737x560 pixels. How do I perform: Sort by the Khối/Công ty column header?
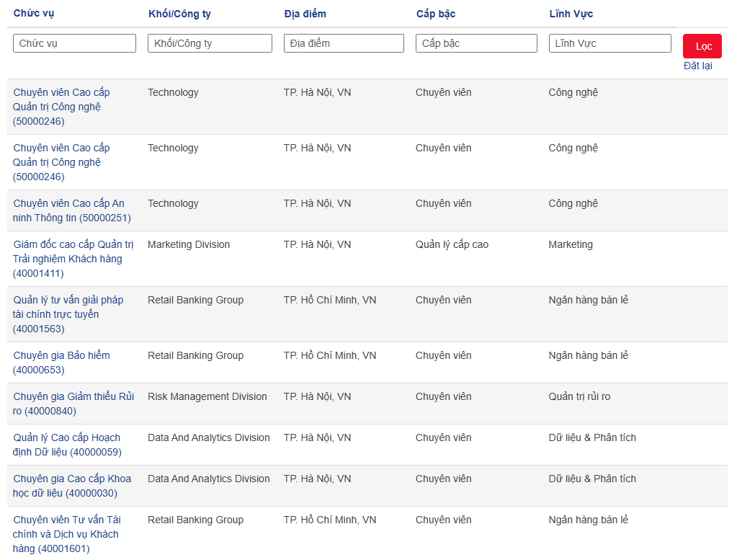pyautogui.click(x=179, y=14)
